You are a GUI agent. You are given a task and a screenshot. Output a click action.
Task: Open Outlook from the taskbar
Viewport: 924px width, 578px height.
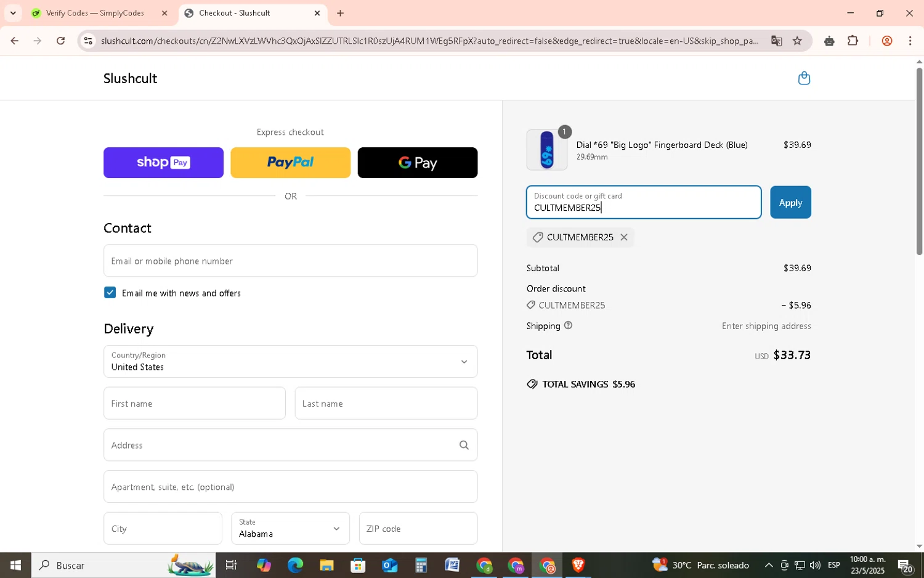389,565
